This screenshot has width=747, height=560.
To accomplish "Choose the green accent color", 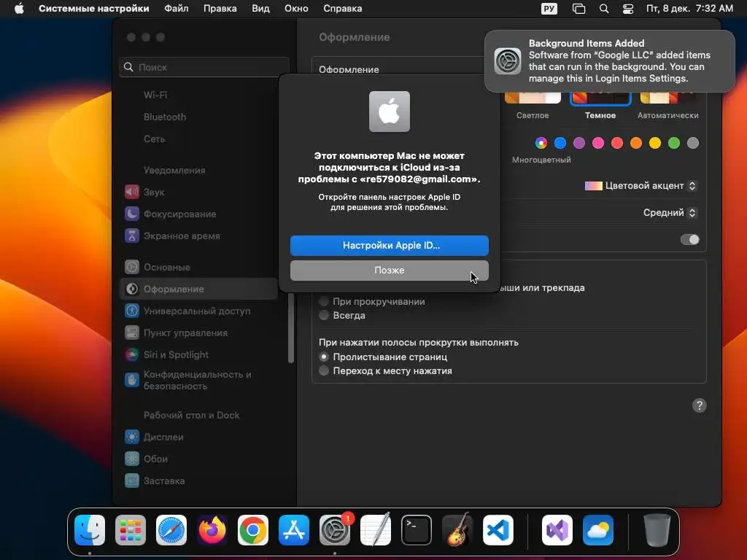I will [x=674, y=143].
